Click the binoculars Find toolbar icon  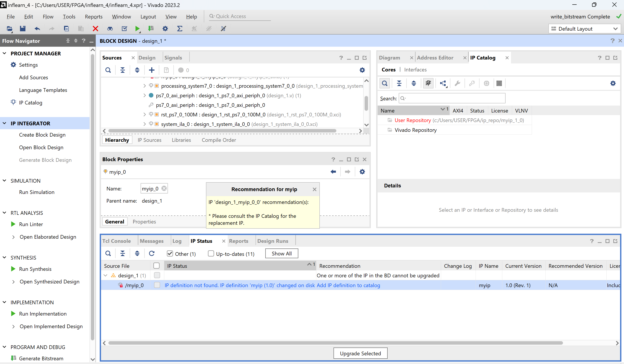click(x=110, y=29)
